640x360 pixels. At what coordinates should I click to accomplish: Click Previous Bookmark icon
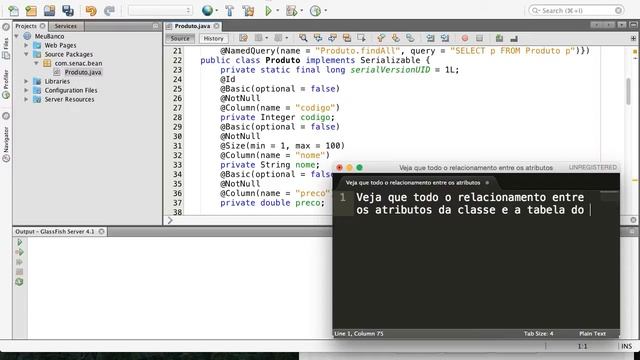(381, 38)
